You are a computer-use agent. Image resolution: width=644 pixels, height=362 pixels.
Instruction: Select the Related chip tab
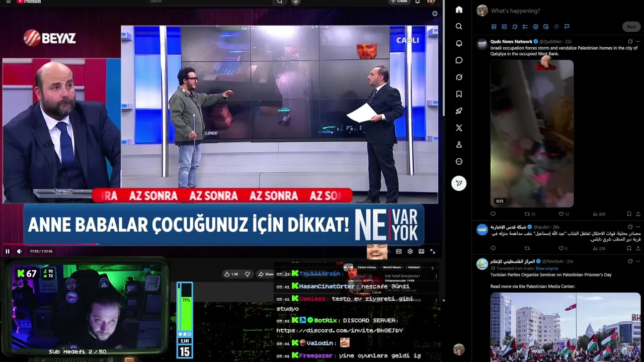(x=414, y=267)
